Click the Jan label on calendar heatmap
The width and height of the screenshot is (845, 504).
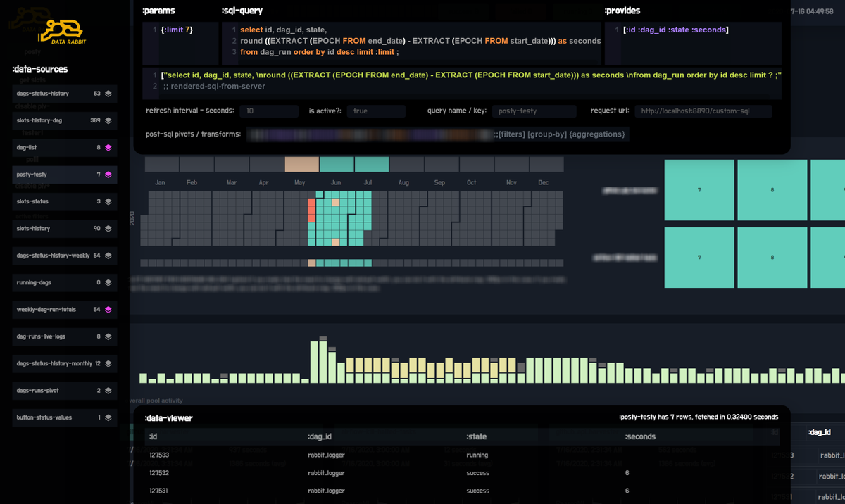[x=160, y=182]
